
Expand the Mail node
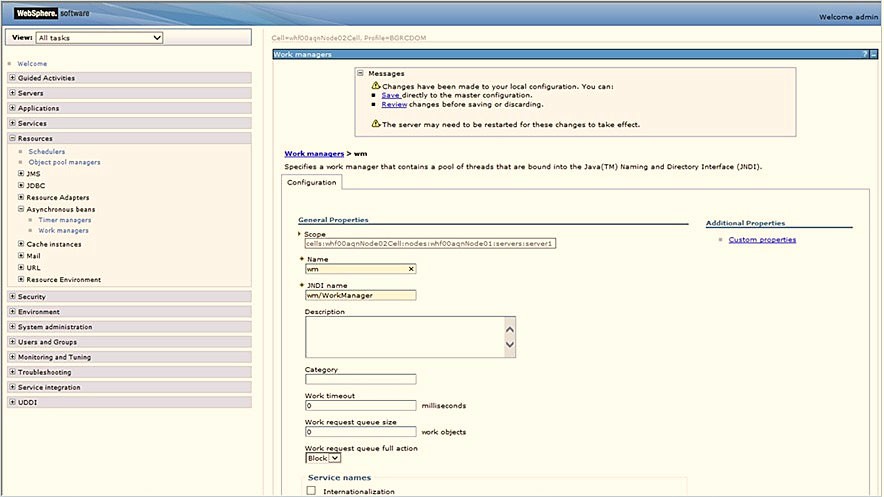tap(21, 256)
